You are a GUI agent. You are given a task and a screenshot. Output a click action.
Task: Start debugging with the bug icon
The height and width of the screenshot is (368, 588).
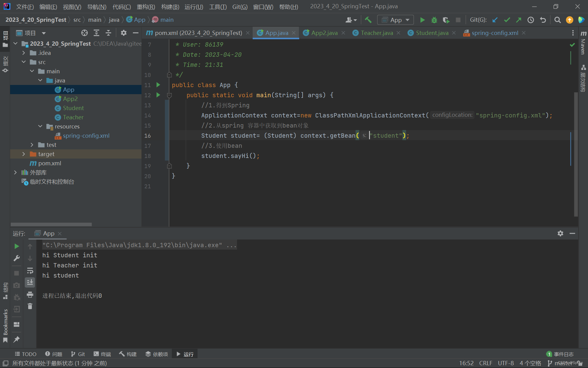pyautogui.click(x=434, y=20)
